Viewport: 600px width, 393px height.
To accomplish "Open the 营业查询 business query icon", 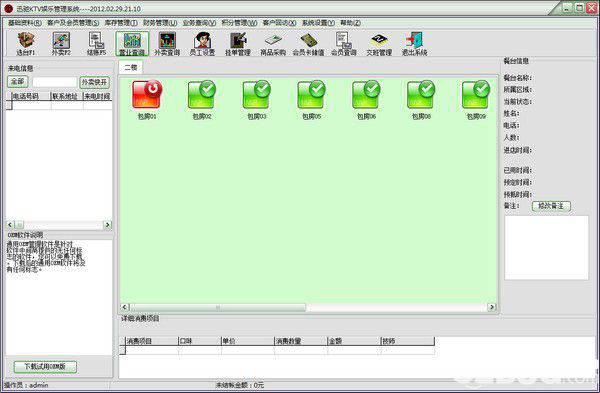I will (x=132, y=44).
